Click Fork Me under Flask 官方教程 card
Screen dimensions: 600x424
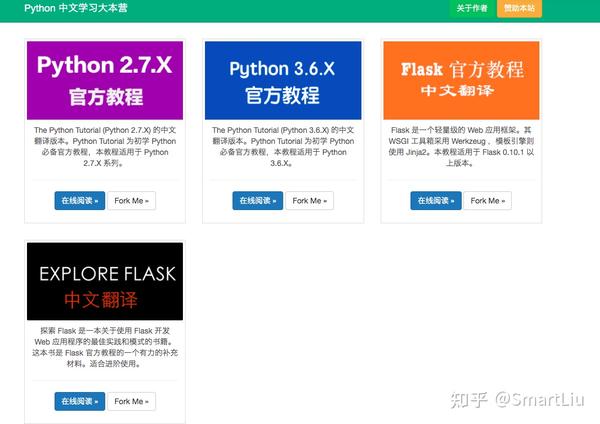[x=488, y=201]
